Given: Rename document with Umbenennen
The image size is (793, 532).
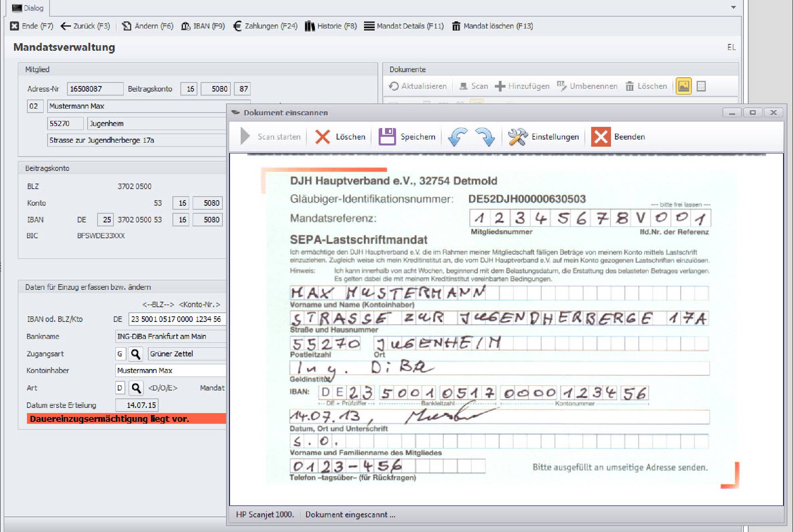Looking at the screenshot, I should pyautogui.click(x=587, y=86).
